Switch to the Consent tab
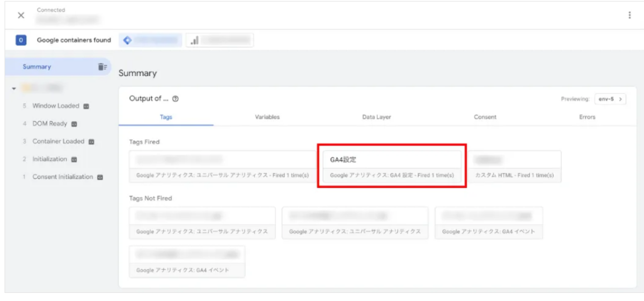This screenshot has height=301, width=644. click(x=485, y=117)
